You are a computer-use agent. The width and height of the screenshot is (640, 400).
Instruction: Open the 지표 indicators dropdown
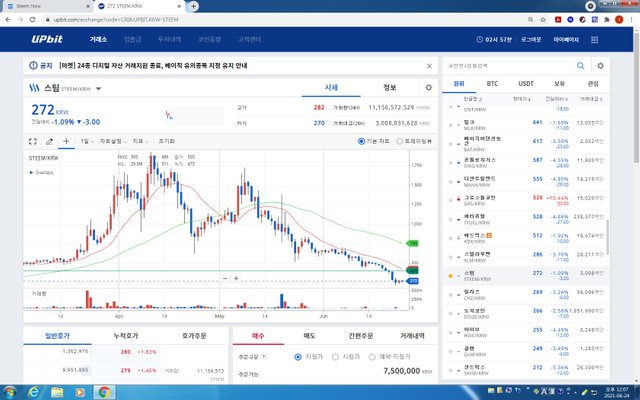pos(140,141)
